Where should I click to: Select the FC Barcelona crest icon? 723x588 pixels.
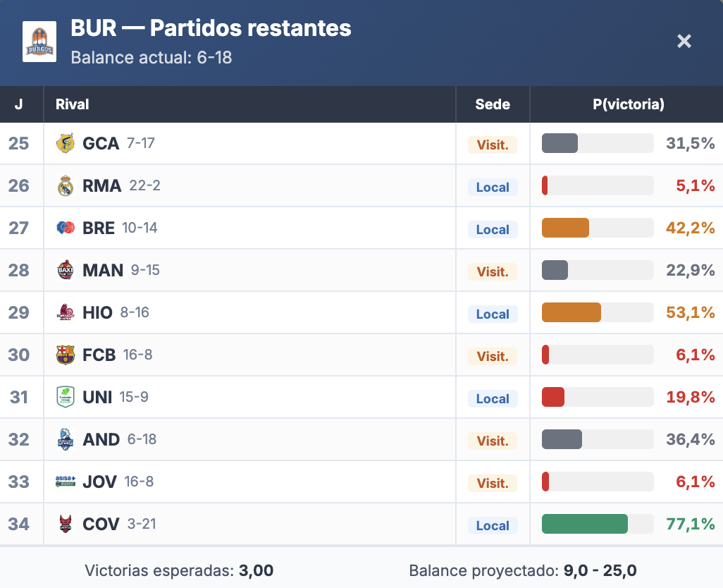pyautogui.click(x=66, y=355)
